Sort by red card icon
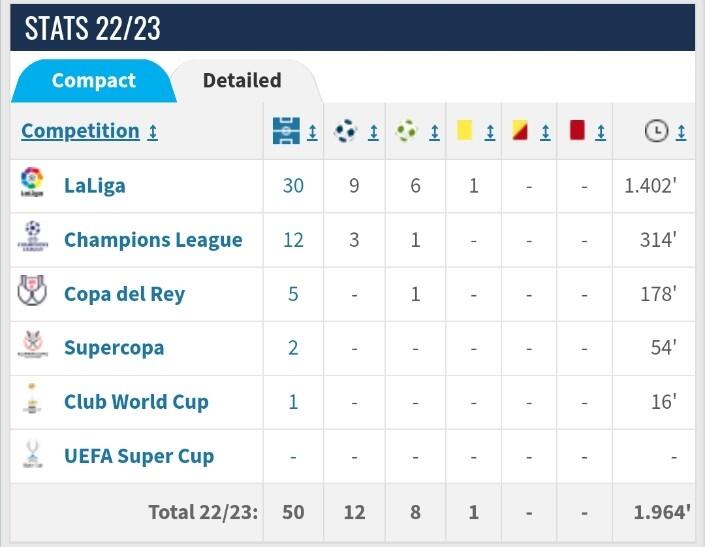Screen dimensions: 705x547 pyautogui.click(x=577, y=131)
